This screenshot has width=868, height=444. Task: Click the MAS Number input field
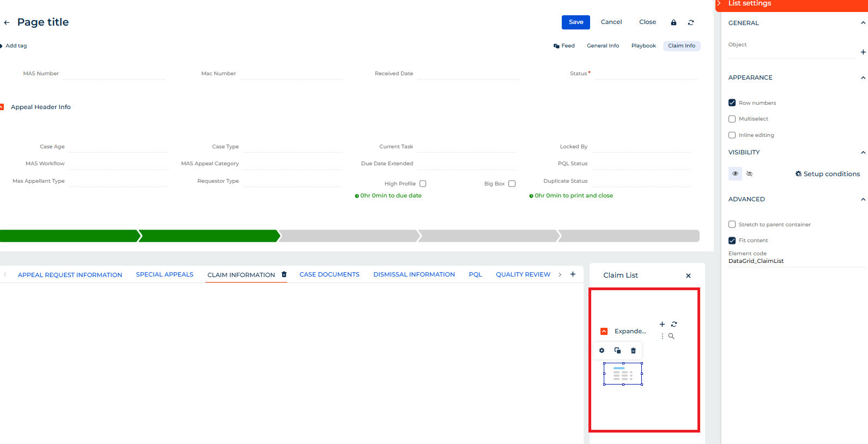point(114,74)
